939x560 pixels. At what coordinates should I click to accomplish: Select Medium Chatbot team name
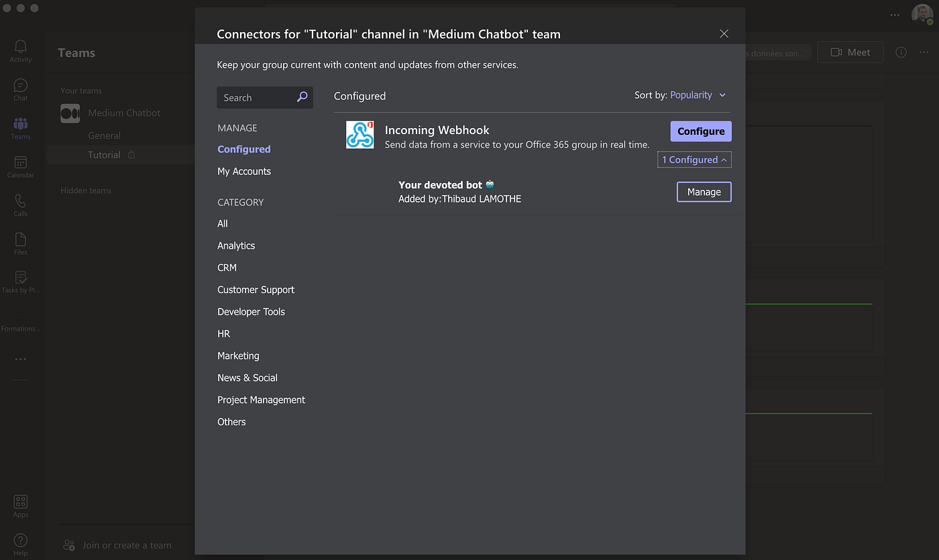(124, 113)
